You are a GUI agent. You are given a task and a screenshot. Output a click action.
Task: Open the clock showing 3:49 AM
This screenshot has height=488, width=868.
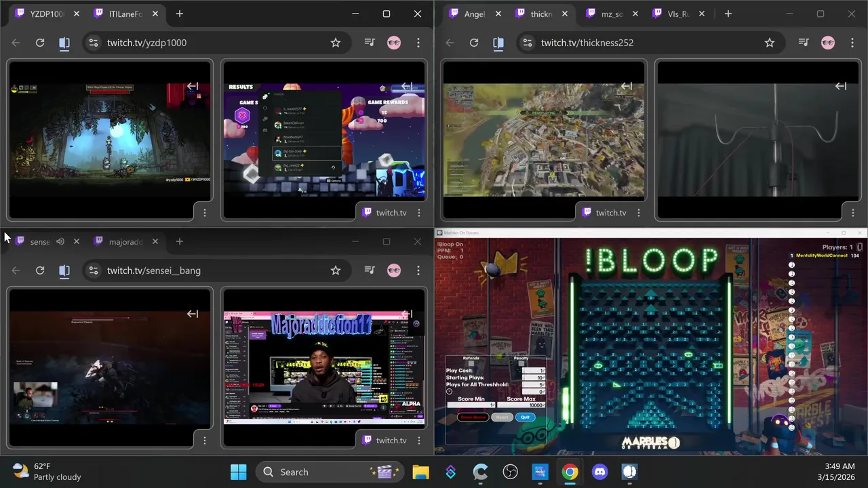click(835, 472)
